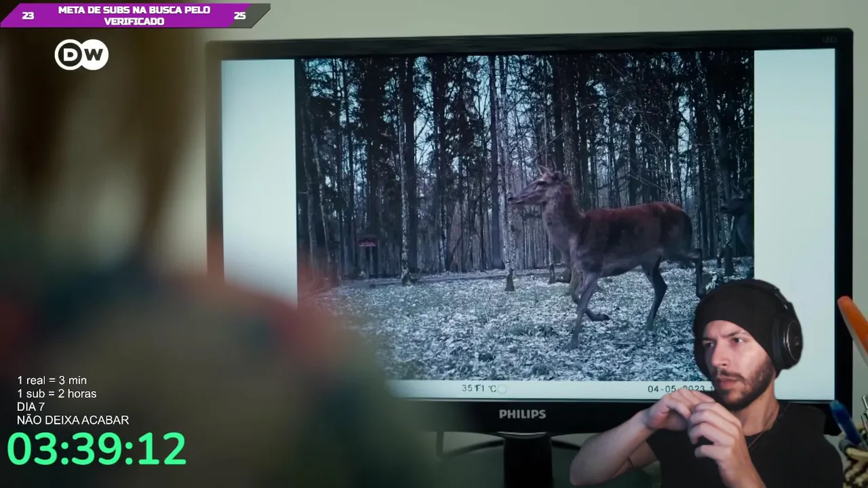Click the '1 real = 3 min' text
The width and height of the screenshot is (868, 488).
tap(52, 380)
